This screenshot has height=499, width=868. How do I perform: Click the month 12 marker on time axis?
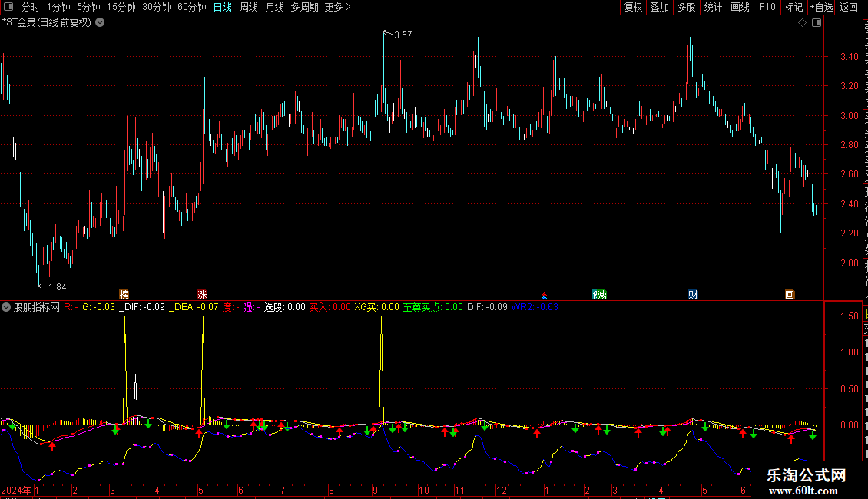[x=501, y=490]
